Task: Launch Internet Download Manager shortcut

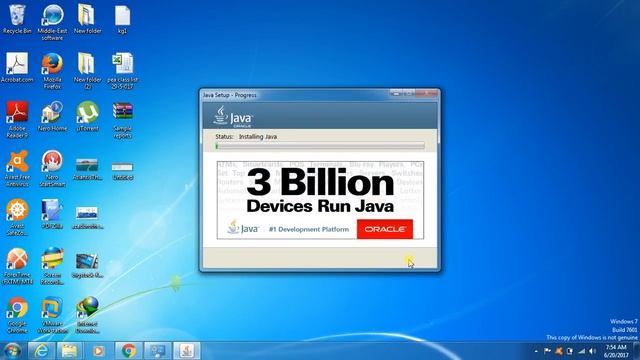Action: (x=87, y=315)
